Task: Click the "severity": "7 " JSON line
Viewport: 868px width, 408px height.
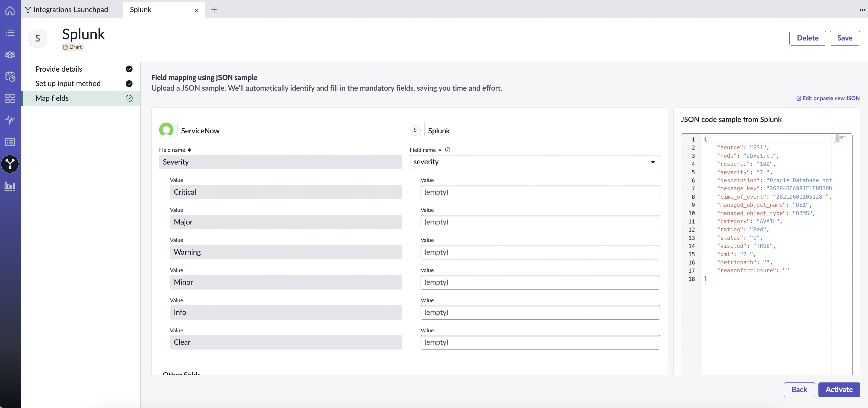Action: click(744, 172)
